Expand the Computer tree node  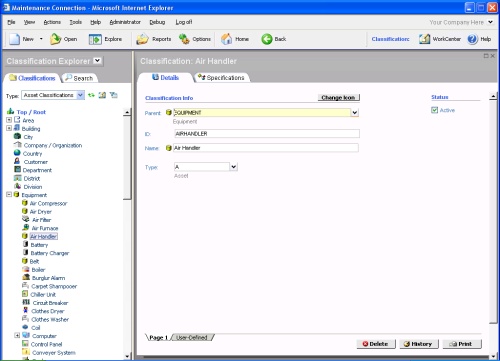click(17, 335)
